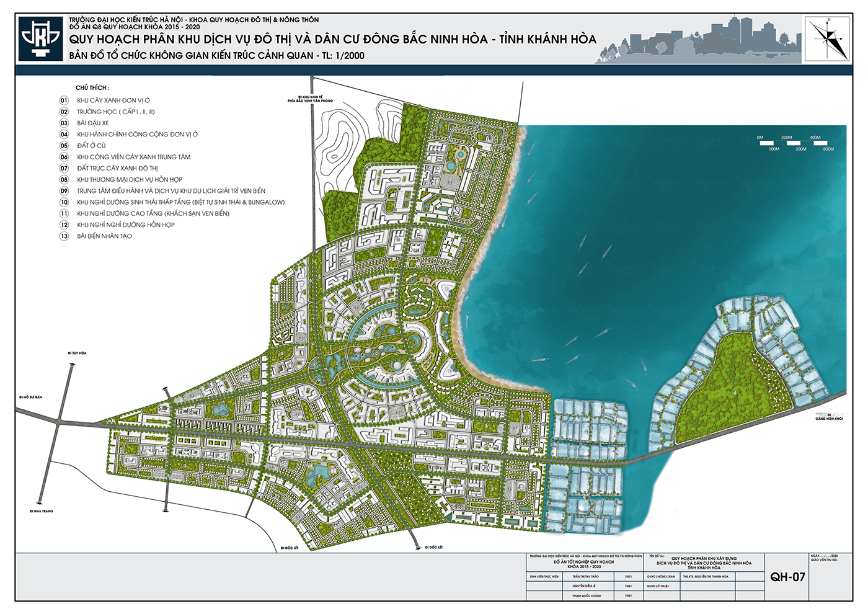The image size is (868, 614).
Task: Click road label 'ĐI NHA TRANG'
Action: (x=41, y=512)
